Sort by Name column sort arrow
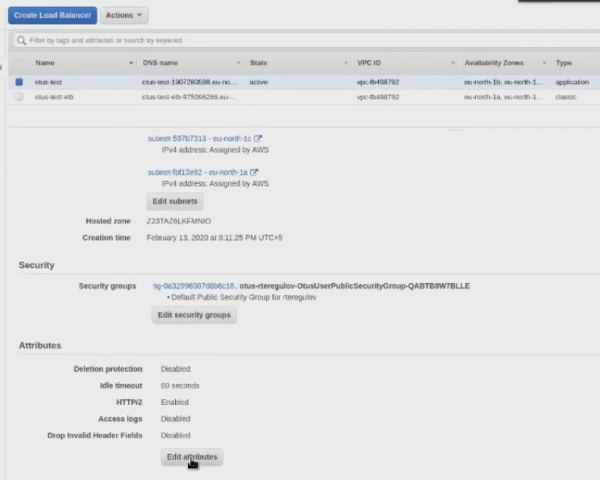This screenshot has height=480, width=600. tap(130, 63)
